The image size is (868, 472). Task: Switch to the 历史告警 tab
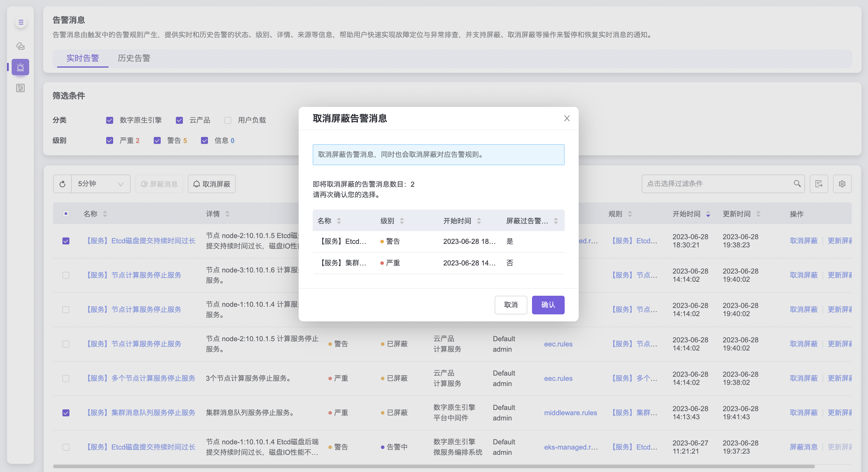134,58
